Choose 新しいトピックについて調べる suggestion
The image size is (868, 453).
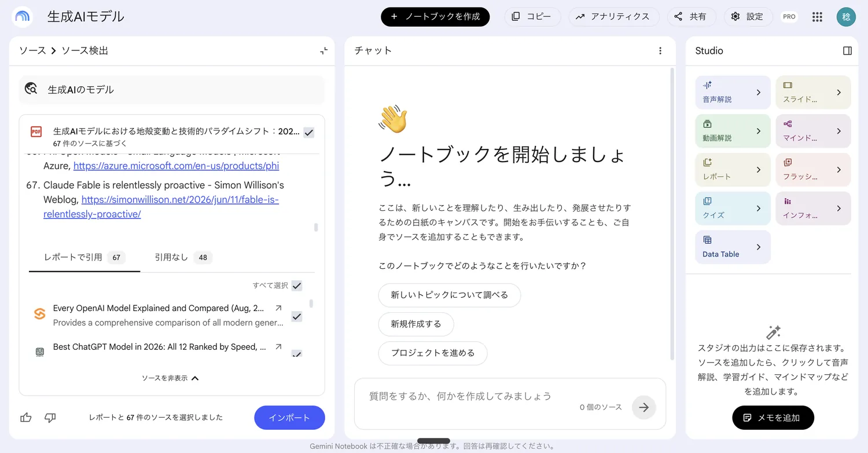[x=450, y=295]
